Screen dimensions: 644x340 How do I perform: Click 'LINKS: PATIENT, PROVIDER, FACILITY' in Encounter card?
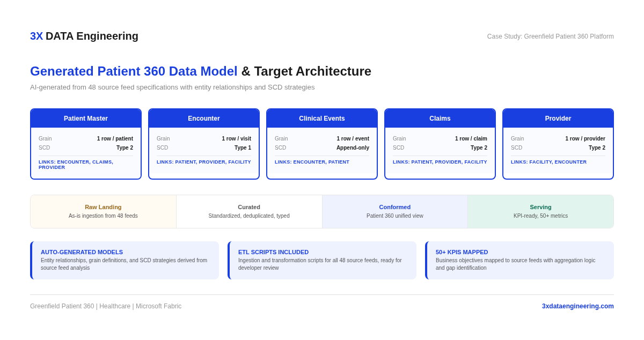point(204,162)
